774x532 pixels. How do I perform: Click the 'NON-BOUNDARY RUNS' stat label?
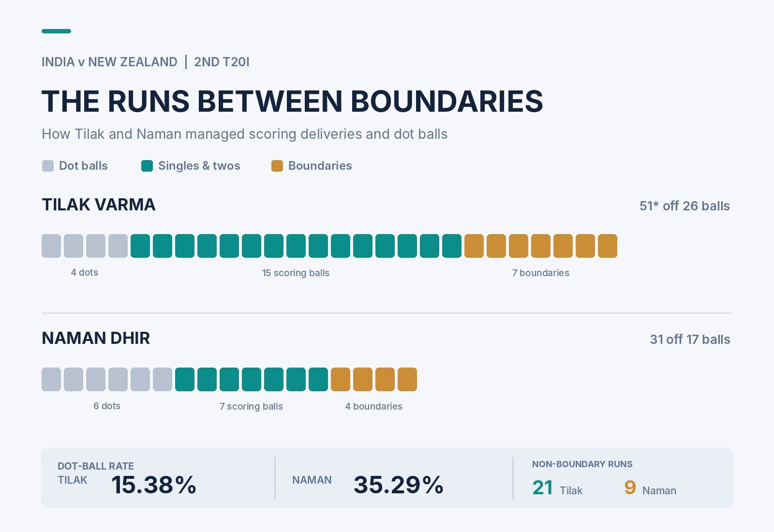tap(582, 464)
